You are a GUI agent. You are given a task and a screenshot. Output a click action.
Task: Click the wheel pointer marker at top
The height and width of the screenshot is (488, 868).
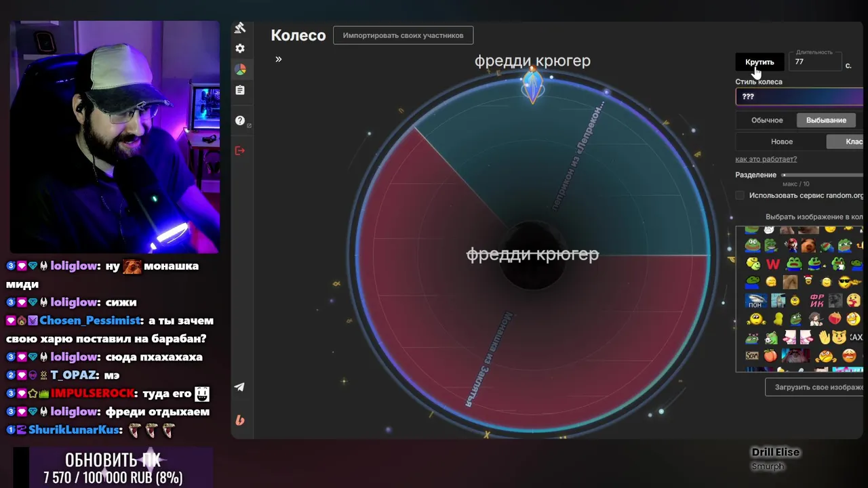tap(532, 87)
